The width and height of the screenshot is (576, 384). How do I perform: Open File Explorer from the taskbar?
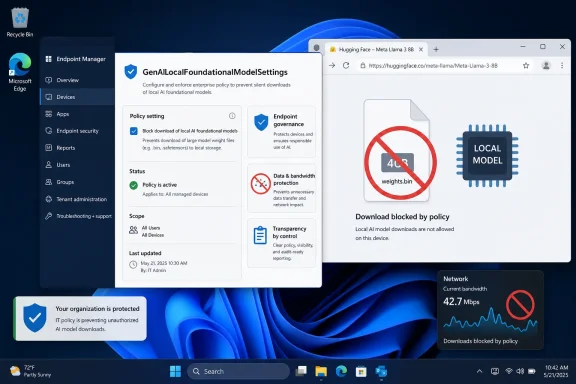[x=321, y=372]
